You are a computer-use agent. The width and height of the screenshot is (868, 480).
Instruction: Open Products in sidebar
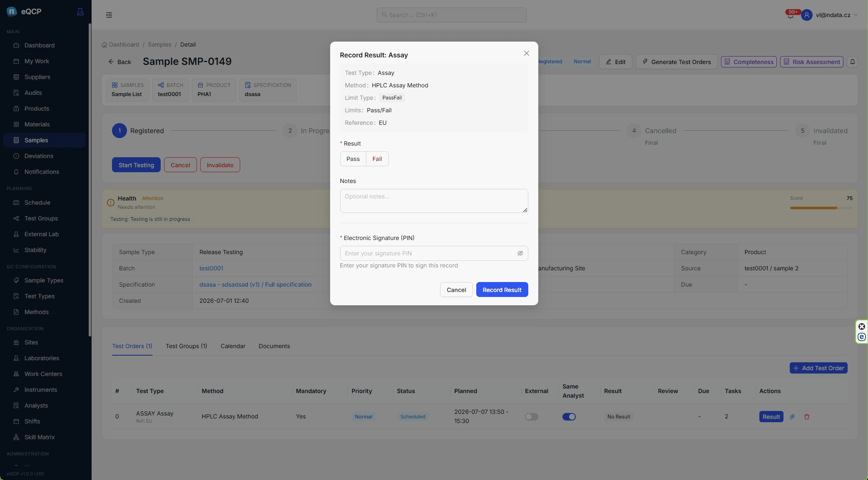point(37,109)
